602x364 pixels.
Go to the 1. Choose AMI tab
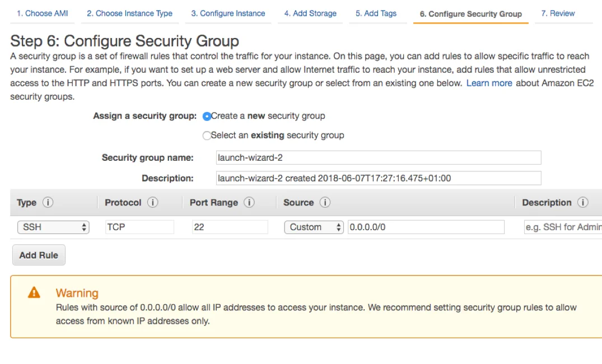[x=42, y=13]
